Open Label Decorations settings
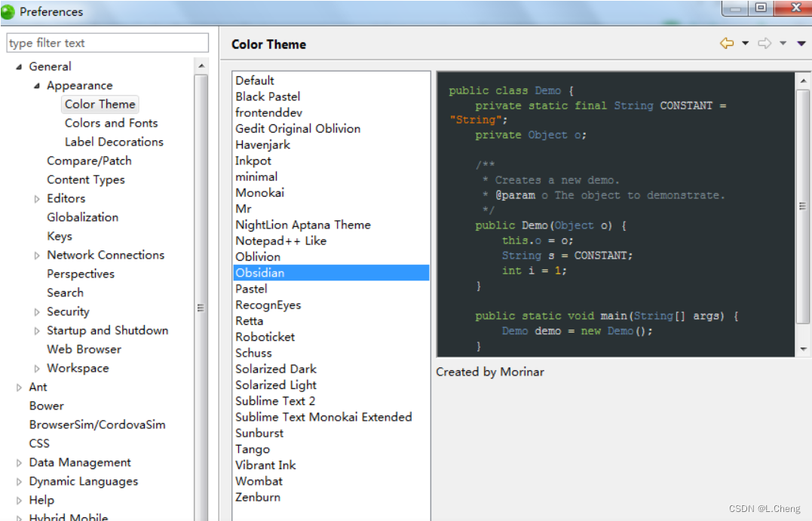This screenshot has height=521, width=812. [x=114, y=141]
